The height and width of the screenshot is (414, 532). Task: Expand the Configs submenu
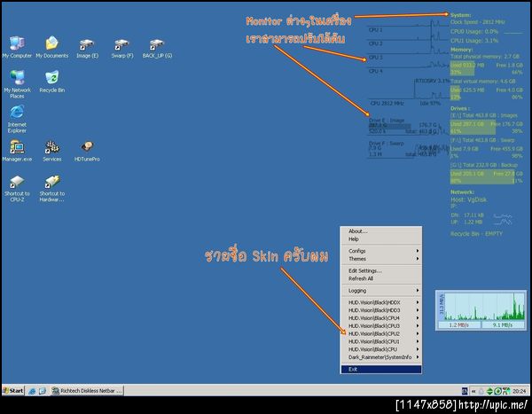click(x=381, y=251)
